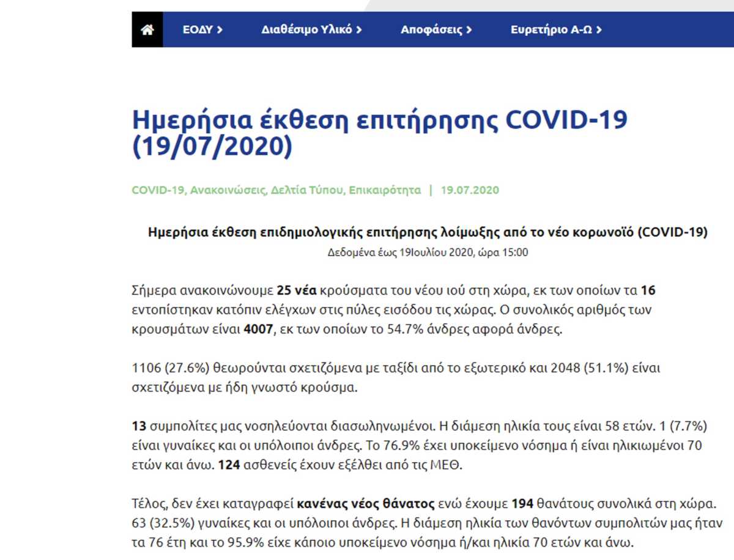Expand the arrow beside Διαθέσιμο Υλικό
Image resolution: width=734 pixels, height=560 pixels.
[x=359, y=29]
